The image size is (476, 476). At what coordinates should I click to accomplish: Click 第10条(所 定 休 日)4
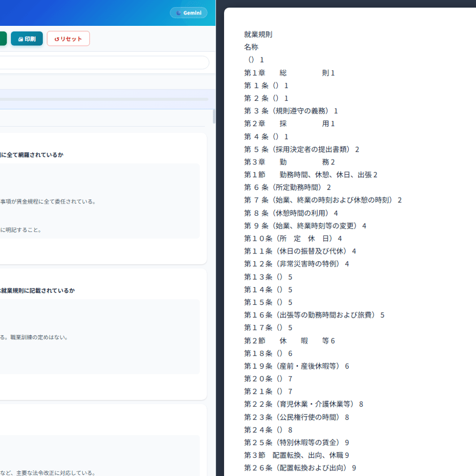pyautogui.click(x=293, y=239)
